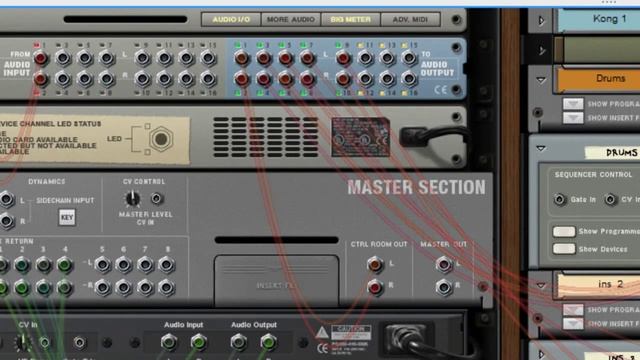
Task: Click Drums Gate In jack
Action: point(560,199)
